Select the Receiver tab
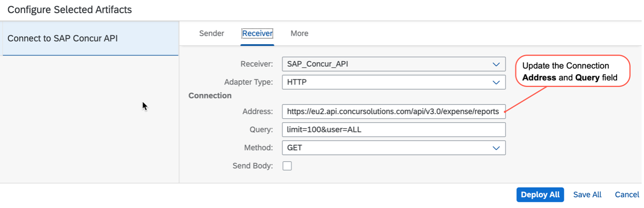 click(257, 34)
